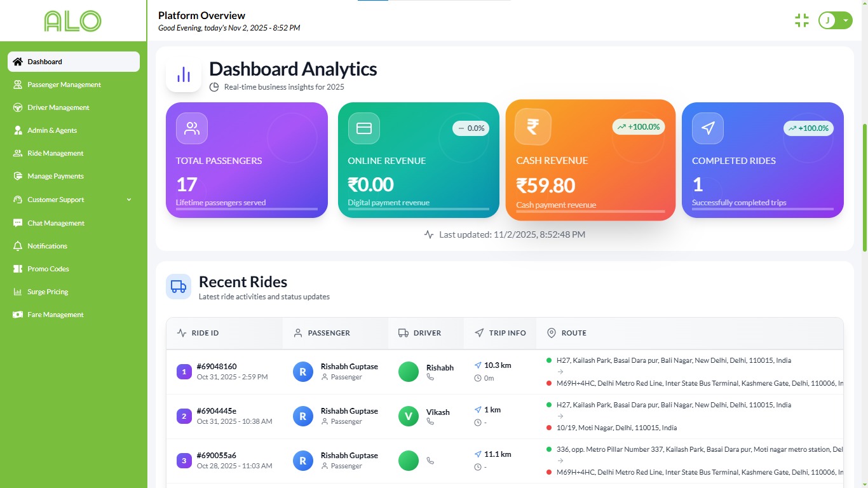Click the +100.0% badge on Cash Revenue

[639, 127]
